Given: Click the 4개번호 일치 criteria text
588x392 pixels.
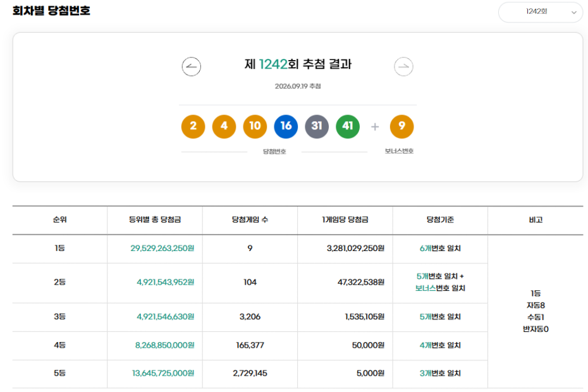Looking at the screenshot, I should (x=440, y=345).
